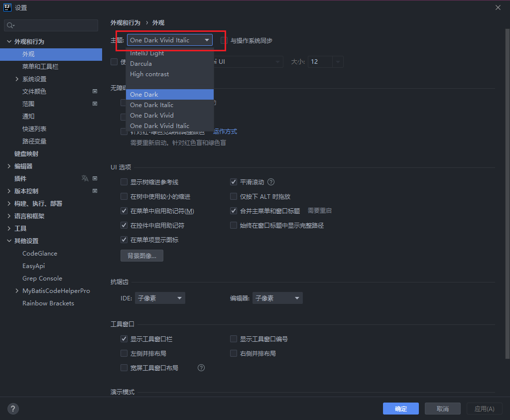The height and width of the screenshot is (420, 510).
Task: Focus the settings search field
Action: (x=51, y=25)
